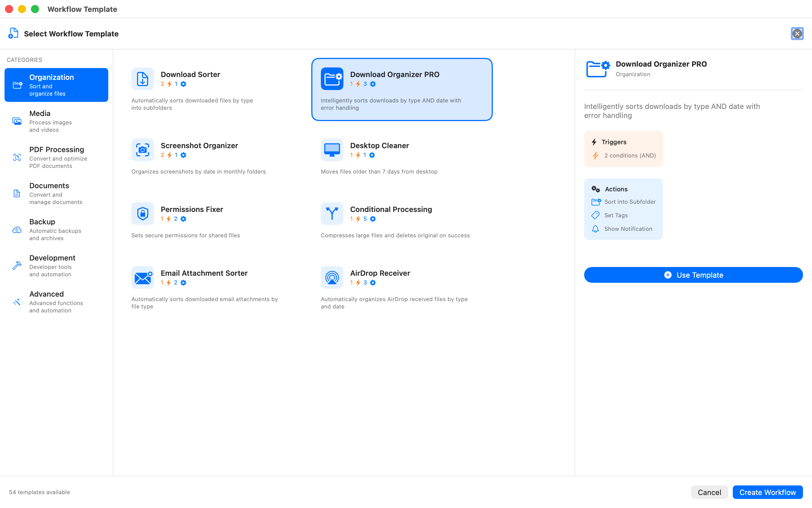Open the PDF Processing category

click(56, 157)
